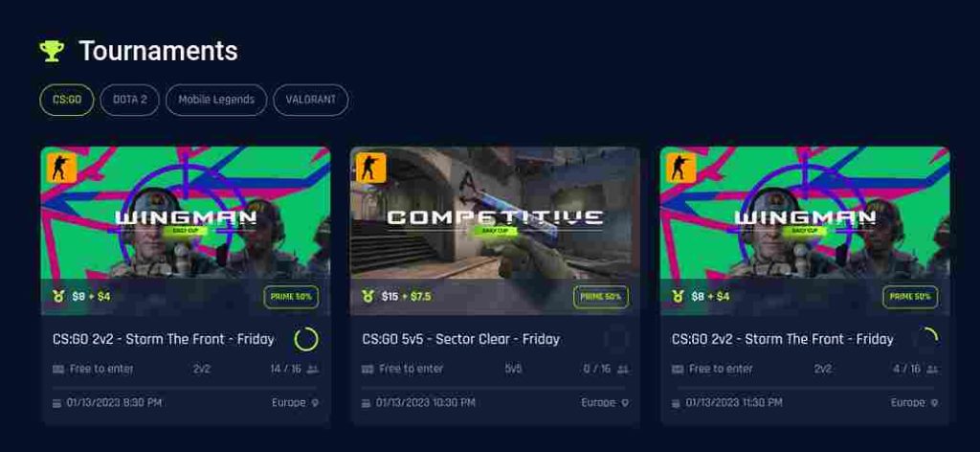Click the nearly full green progress ring
This screenshot has height=452, width=980.
tap(306, 339)
